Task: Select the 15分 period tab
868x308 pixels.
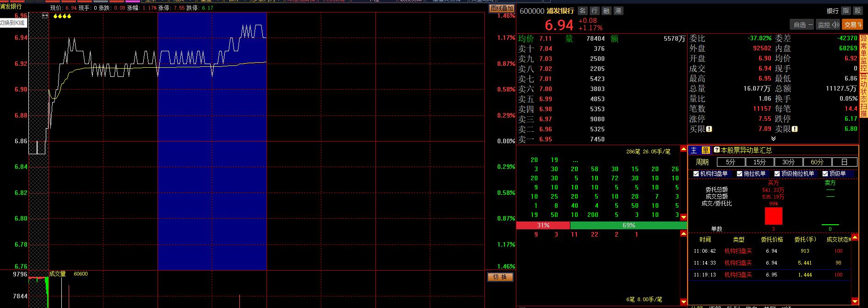Action: click(759, 162)
